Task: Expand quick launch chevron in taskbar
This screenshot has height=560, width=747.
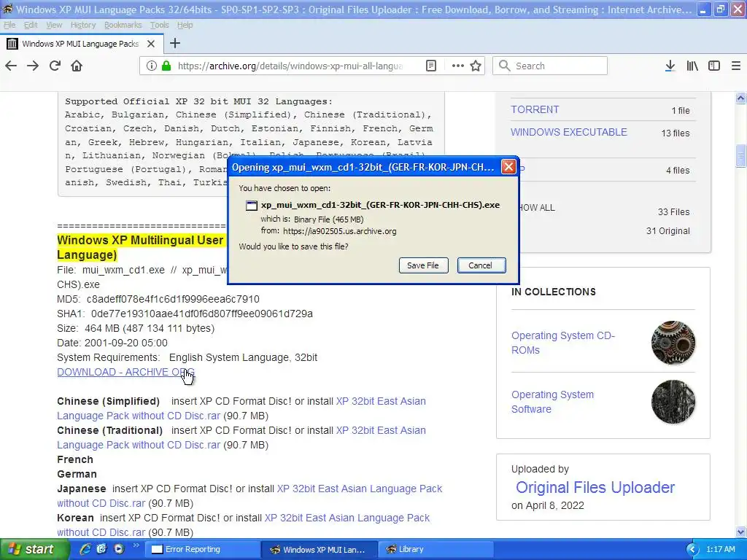Action: point(136,545)
